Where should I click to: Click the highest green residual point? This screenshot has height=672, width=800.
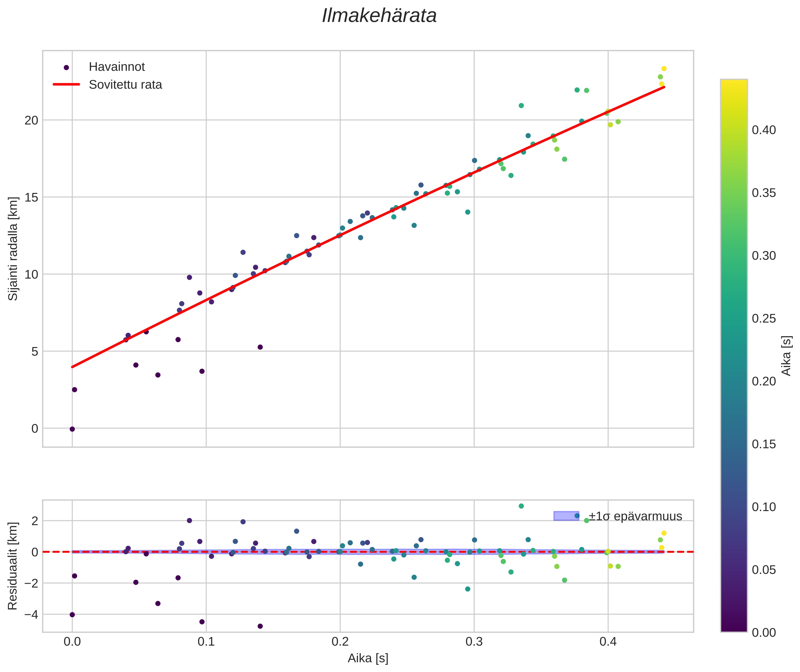521,506
